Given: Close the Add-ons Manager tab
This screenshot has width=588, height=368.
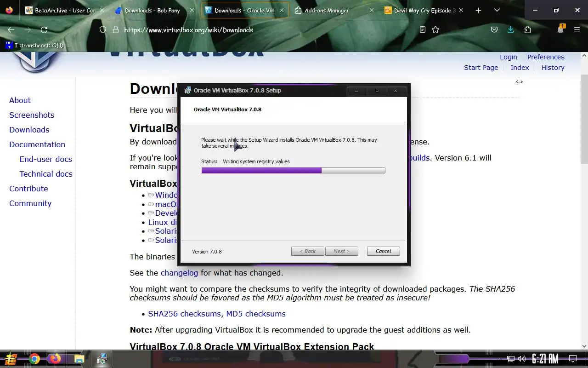Looking at the screenshot, I should pyautogui.click(x=372, y=10).
